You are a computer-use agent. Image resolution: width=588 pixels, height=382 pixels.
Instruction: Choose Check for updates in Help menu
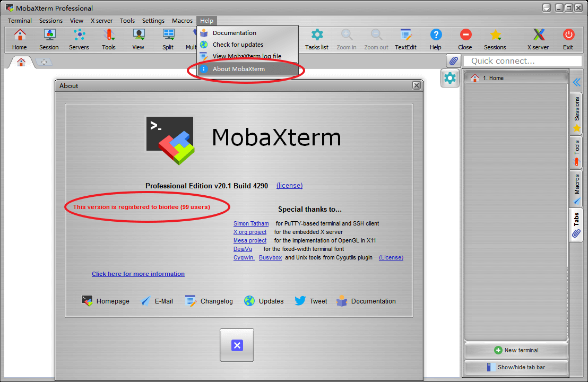[248, 45]
